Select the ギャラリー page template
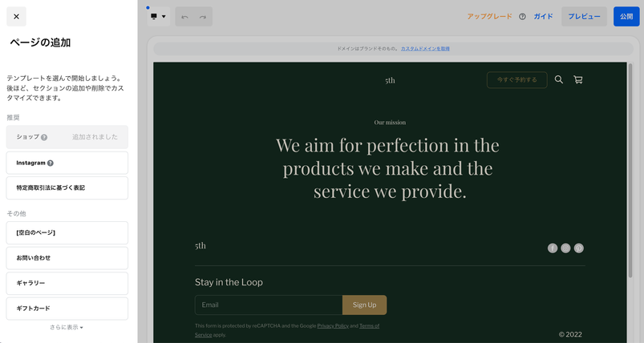The image size is (644, 343). [67, 283]
